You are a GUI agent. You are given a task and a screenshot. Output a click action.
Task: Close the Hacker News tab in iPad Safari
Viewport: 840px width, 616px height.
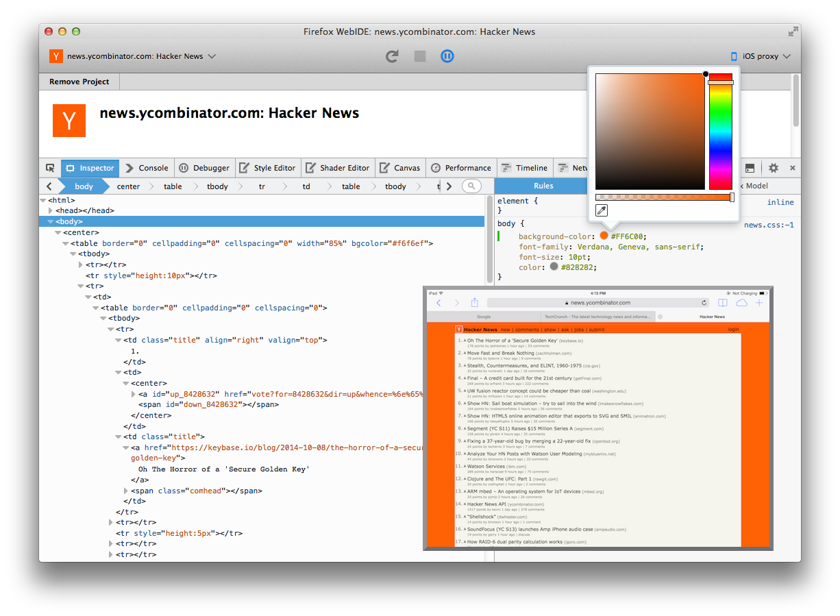click(x=660, y=317)
